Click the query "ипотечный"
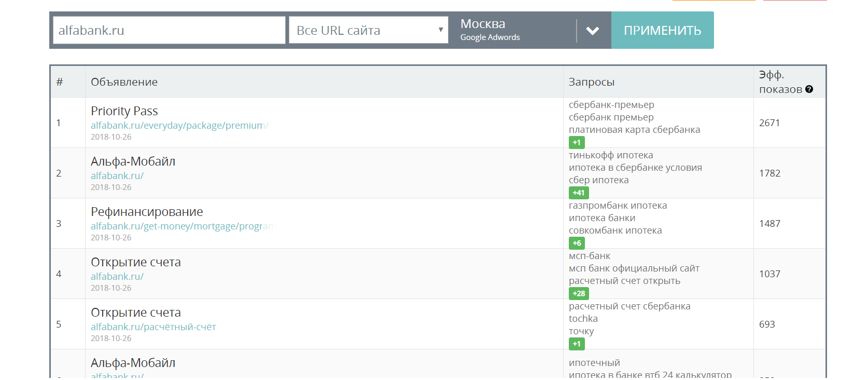This screenshot has width=868, height=380. [594, 363]
